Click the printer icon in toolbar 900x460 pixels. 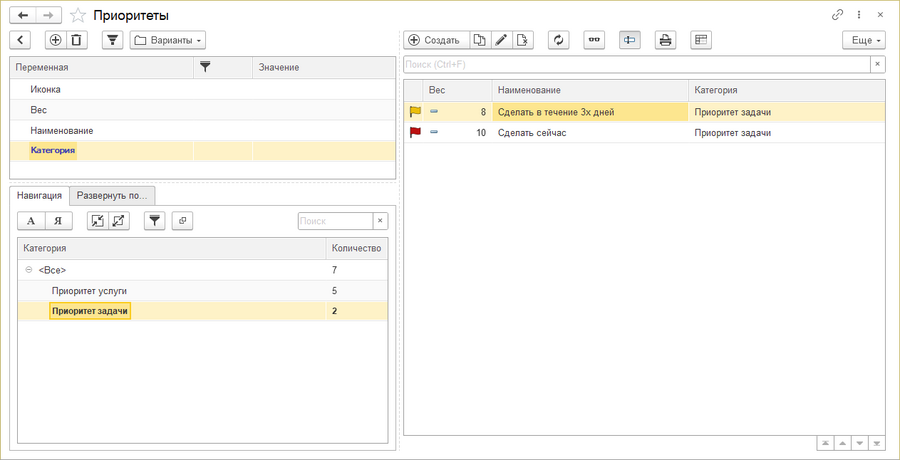click(664, 40)
